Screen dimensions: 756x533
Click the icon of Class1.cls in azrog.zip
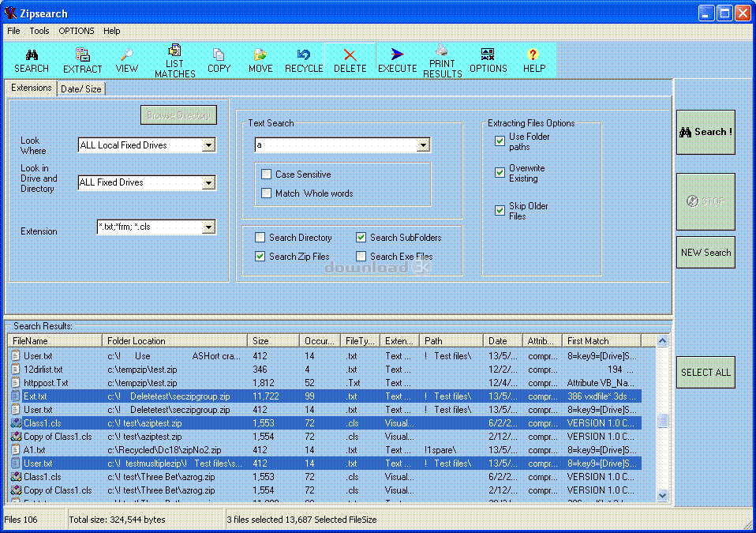click(16, 477)
